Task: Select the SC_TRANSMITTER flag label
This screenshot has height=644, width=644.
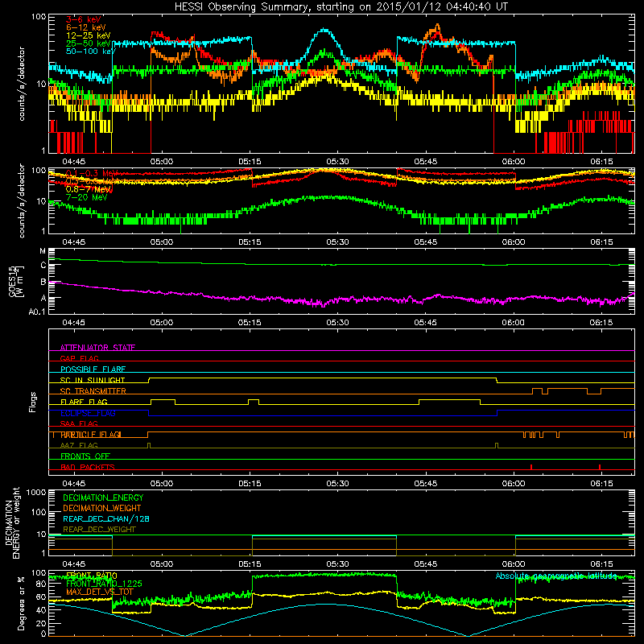Action: click(93, 391)
